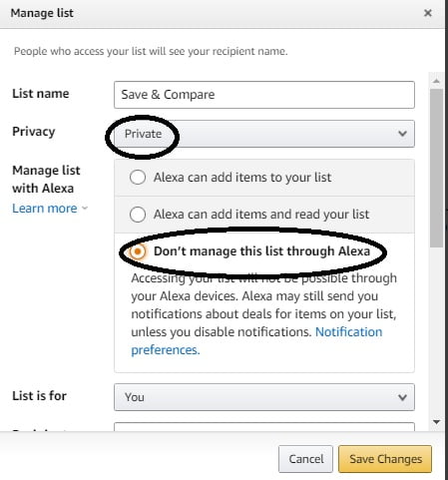Click the Cancel button
Viewport: 448px width, 480px height.
[305, 459]
